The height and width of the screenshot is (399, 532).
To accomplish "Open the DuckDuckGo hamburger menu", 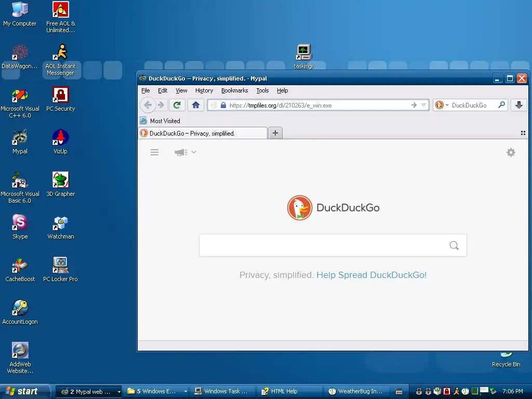I will click(x=154, y=152).
